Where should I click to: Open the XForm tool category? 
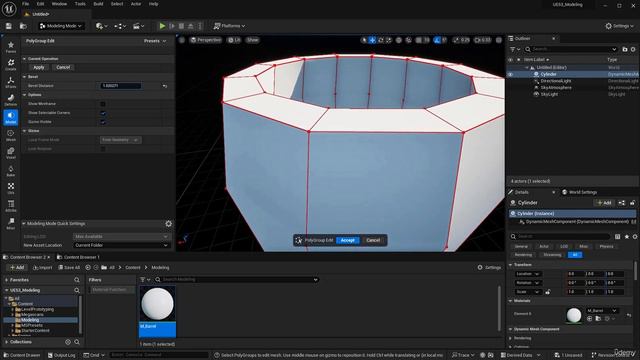tap(11, 82)
